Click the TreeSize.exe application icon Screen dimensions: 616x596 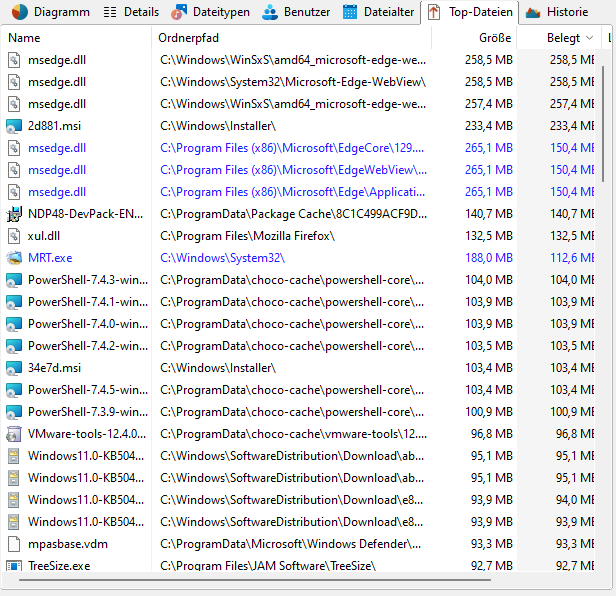[14, 566]
